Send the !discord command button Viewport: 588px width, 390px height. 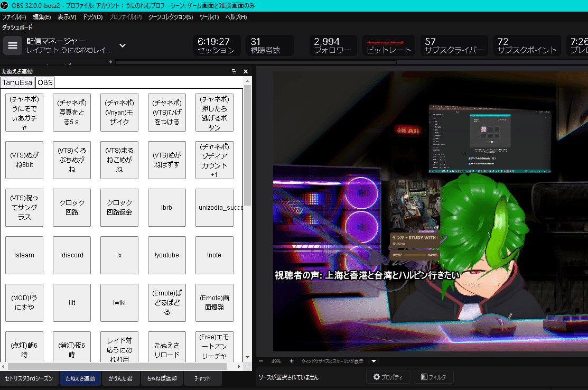(72, 255)
